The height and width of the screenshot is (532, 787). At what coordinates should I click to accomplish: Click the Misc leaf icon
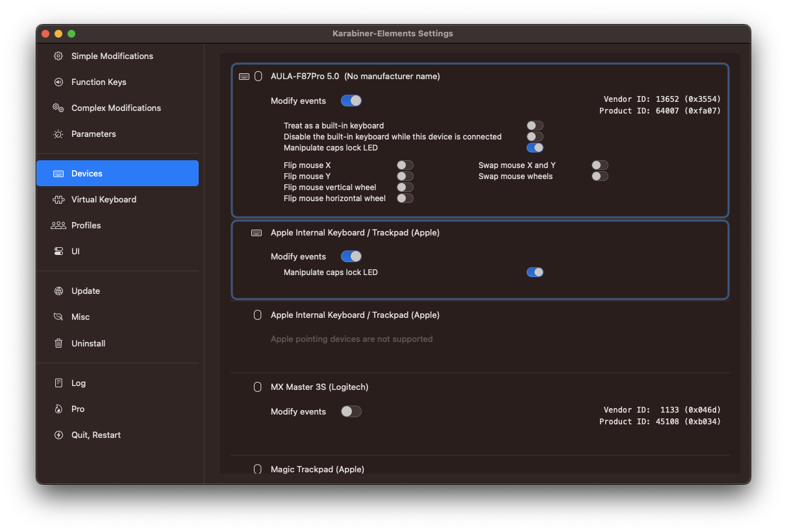pos(58,317)
